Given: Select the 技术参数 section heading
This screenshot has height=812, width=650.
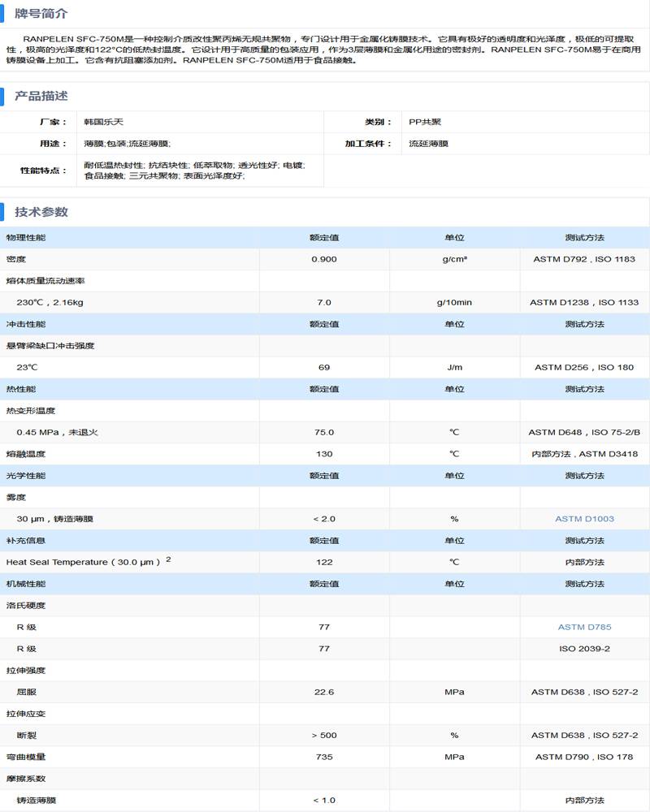Looking at the screenshot, I should click(x=41, y=212).
